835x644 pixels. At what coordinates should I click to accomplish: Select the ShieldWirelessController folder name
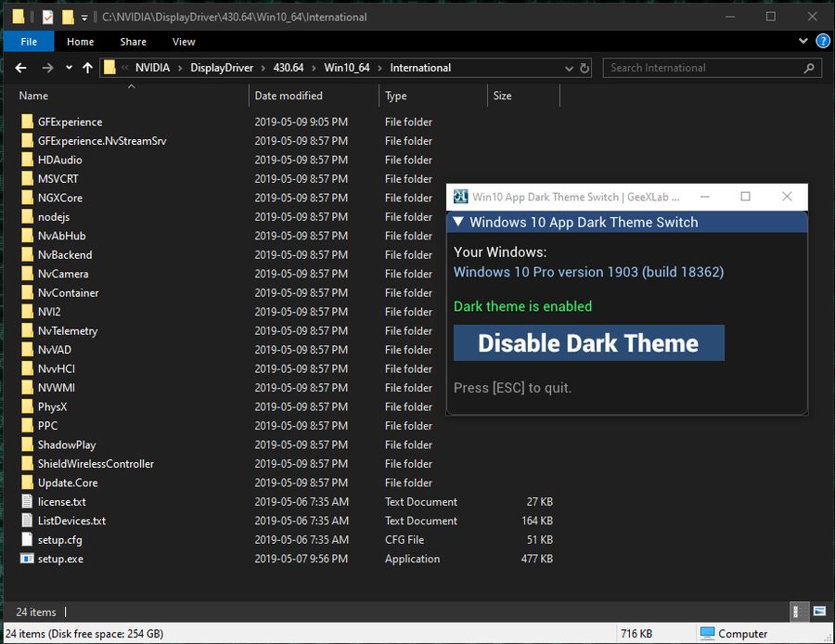[96, 464]
